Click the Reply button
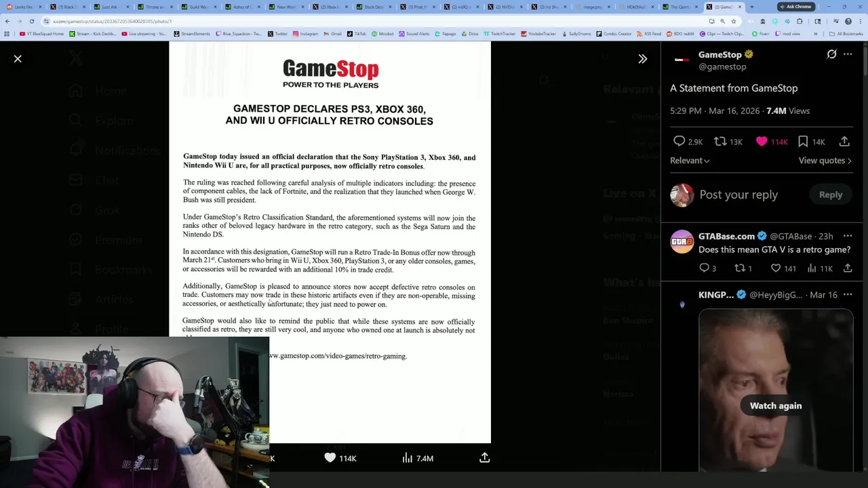Viewport: 868px width, 488px height. [830, 195]
